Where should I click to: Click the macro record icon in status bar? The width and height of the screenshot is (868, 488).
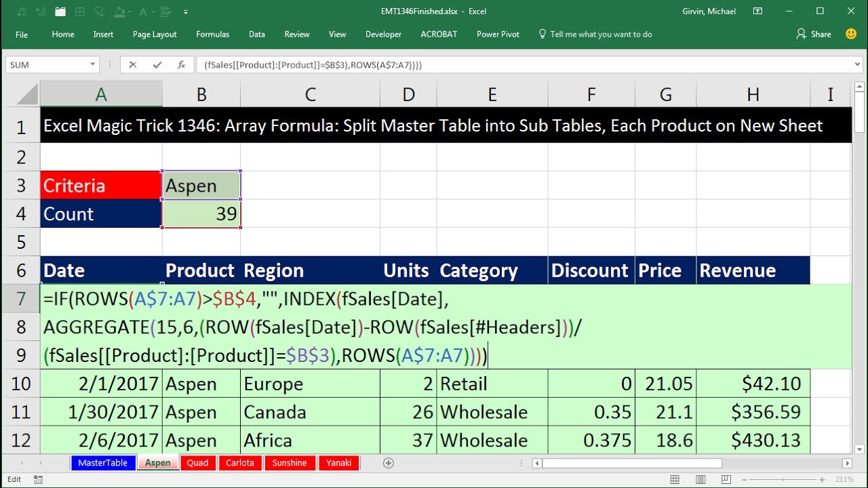(38, 479)
